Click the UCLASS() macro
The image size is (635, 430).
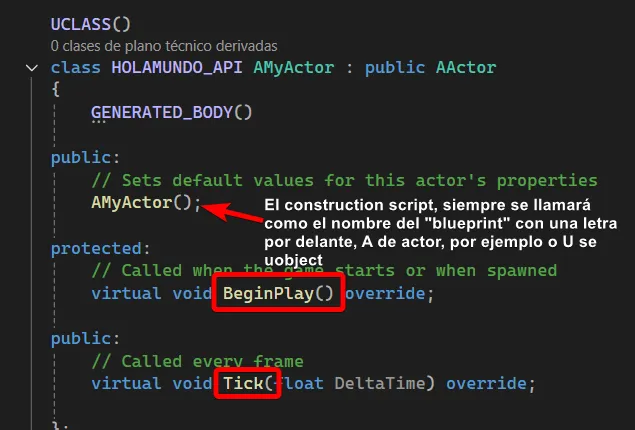[x=91, y=24]
